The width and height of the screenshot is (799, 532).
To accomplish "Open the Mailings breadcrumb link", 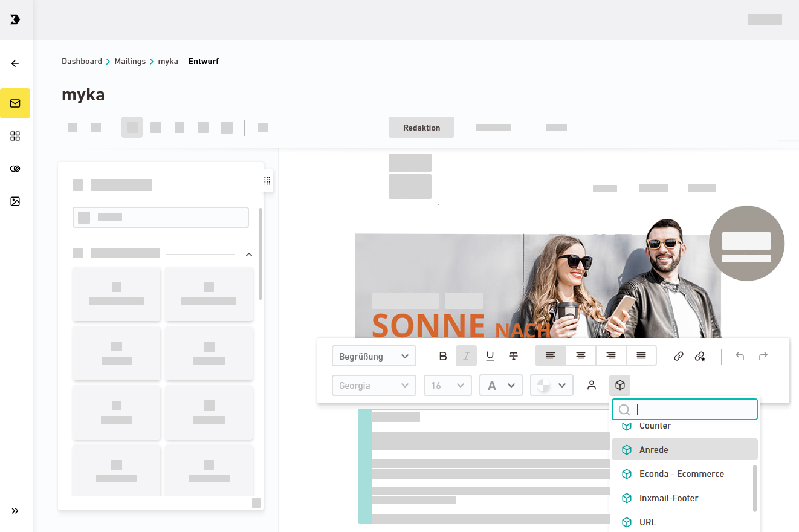I will (x=130, y=61).
